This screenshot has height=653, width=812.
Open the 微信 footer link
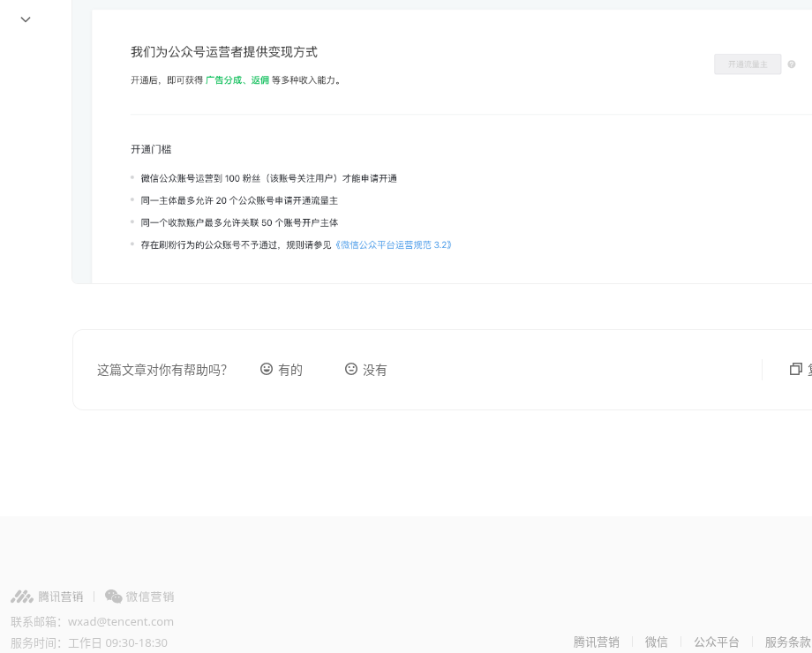coord(656,642)
